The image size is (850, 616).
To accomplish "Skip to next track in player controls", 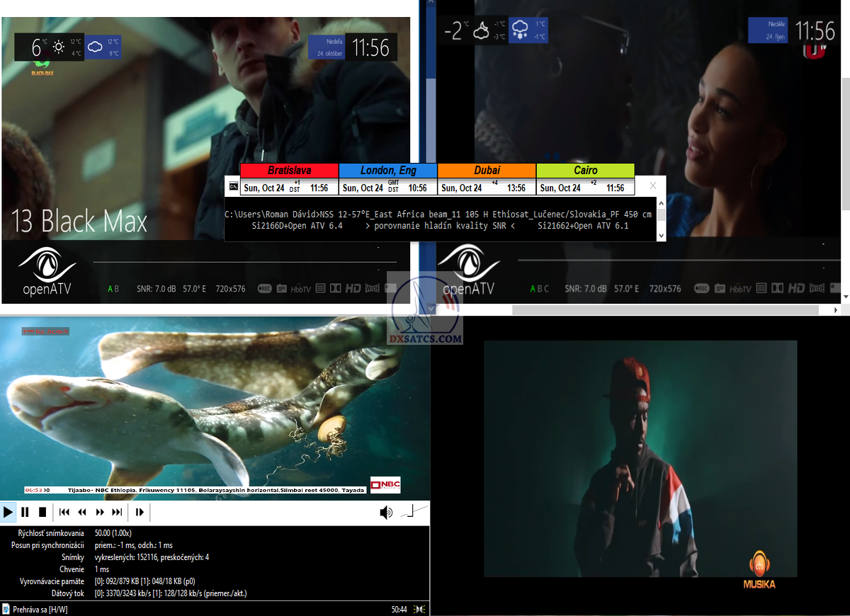I will pyautogui.click(x=118, y=512).
